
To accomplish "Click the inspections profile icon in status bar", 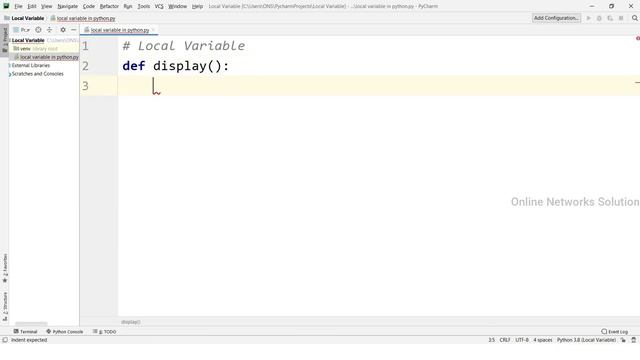I will point(634,340).
